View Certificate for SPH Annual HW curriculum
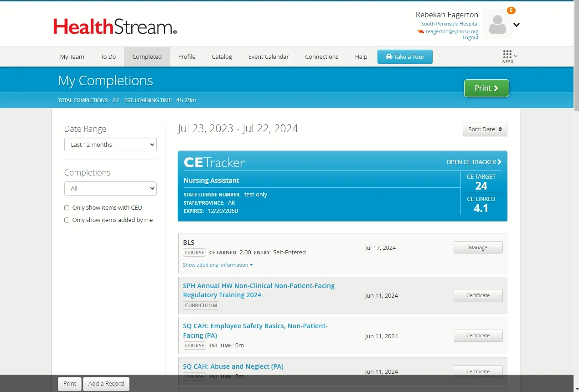The image size is (579, 392). pos(478,295)
